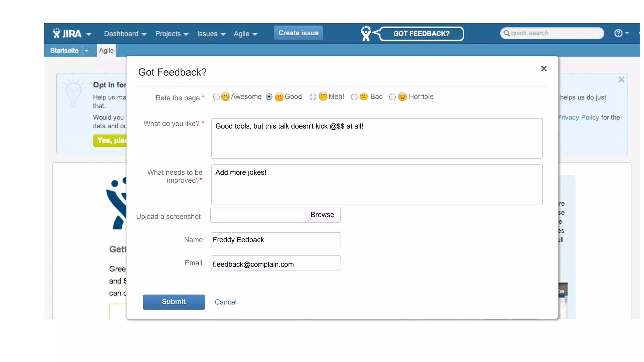644x362 pixels.
Task: Click the What do you like text area
Action: pos(377,139)
